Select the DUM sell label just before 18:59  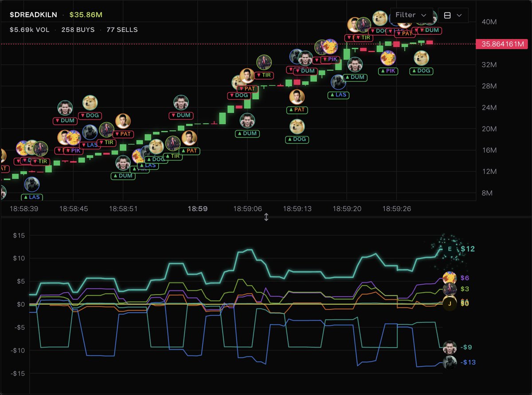[x=181, y=115]
